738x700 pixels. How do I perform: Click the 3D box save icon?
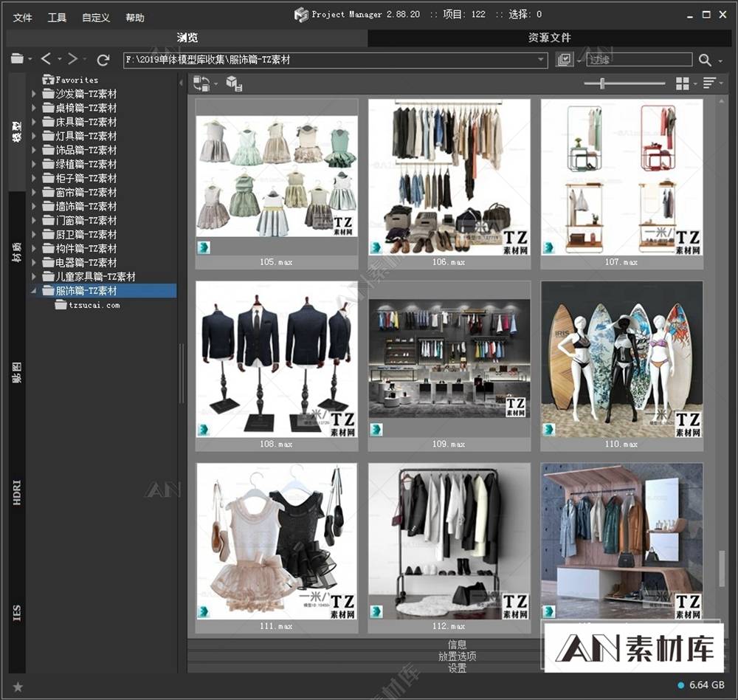click(234, 84)
